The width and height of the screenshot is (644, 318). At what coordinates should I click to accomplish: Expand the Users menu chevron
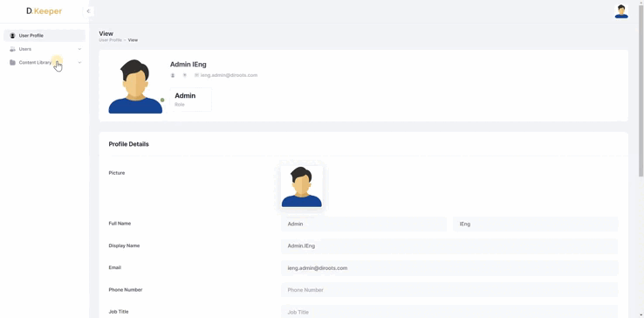coord(79,49)
